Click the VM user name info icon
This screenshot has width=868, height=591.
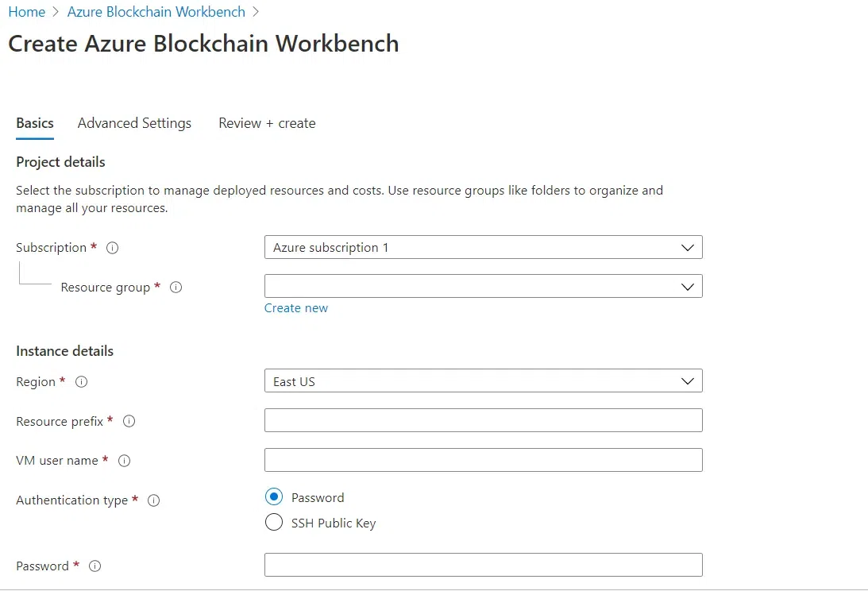[x=125, y=460]
